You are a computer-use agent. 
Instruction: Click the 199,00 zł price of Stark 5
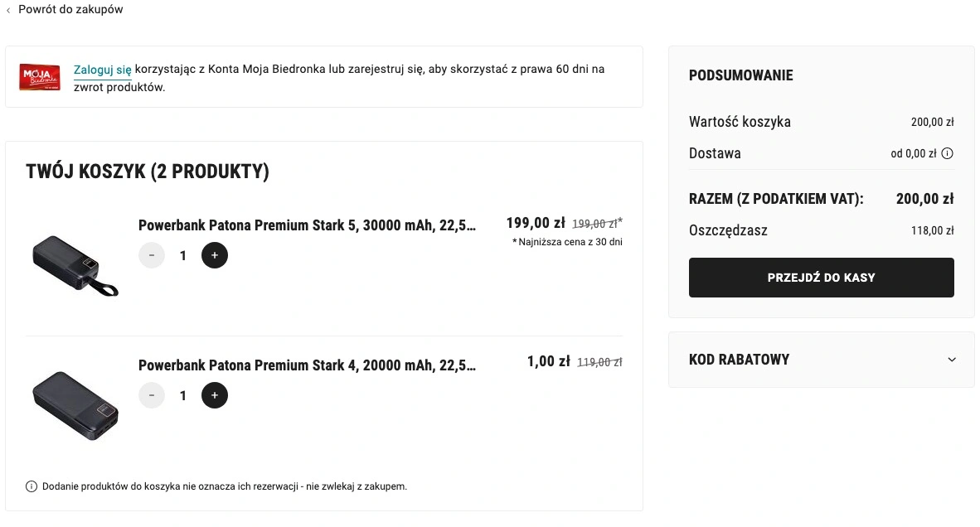tap(536, 223)
